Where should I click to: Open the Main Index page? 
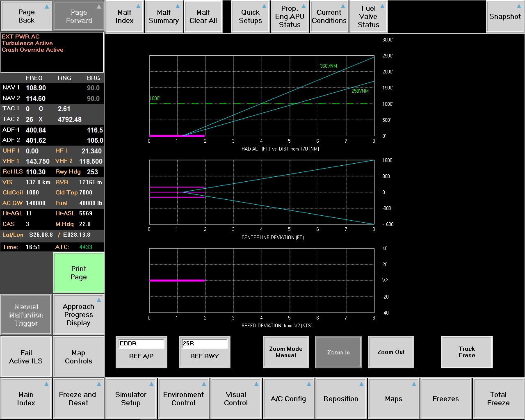[26, 399]
